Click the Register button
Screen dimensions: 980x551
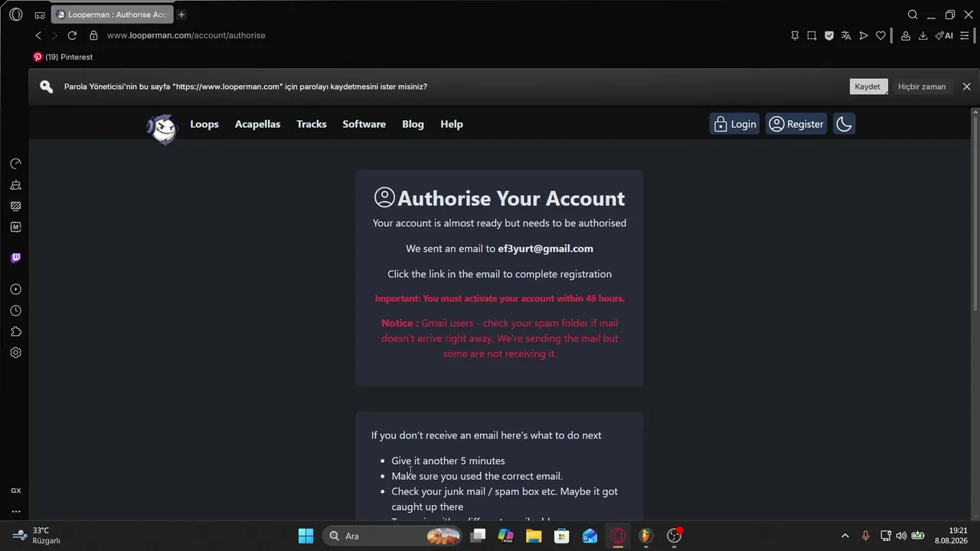[796, 124]
